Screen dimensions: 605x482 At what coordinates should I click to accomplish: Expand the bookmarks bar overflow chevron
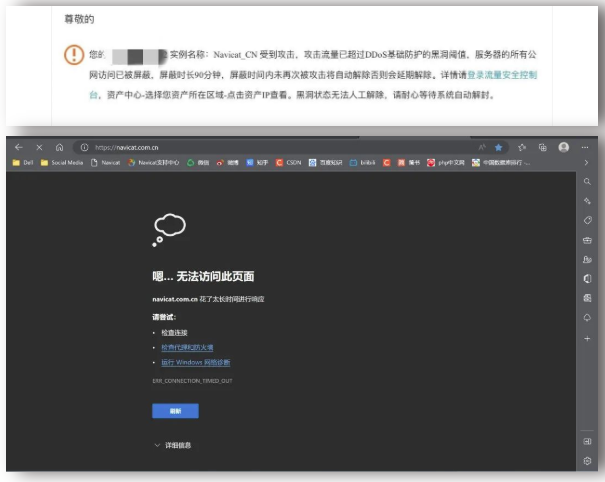pyautogui.click(x=586, y=163)
